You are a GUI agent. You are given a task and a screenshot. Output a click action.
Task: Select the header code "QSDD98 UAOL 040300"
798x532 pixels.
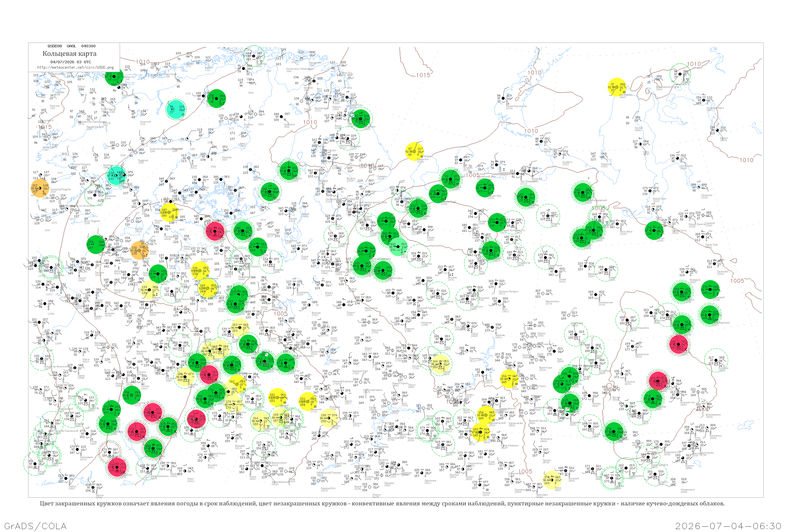click(72, 46)
